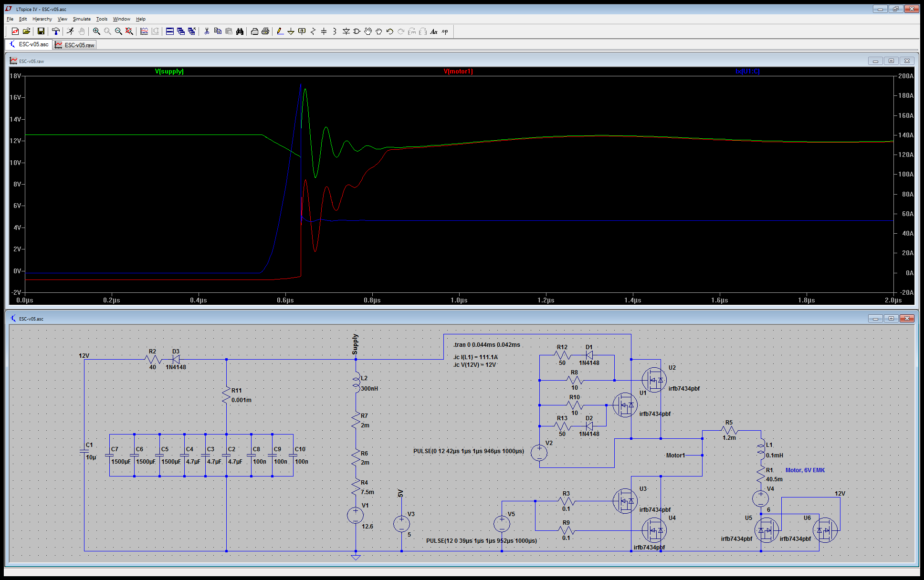Screen dimensions: 924x580
Task: Click the Supply net label on schematic
Action: point(355,344)
